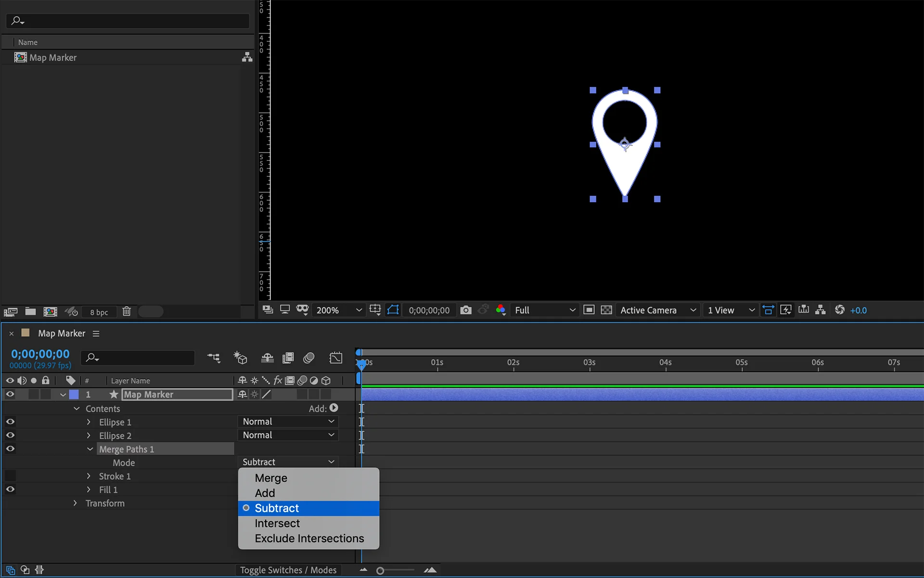924x578 pixels.
Task: Open composition mini-flowchart icon in timeline
Action: click(x=214, y=358)
